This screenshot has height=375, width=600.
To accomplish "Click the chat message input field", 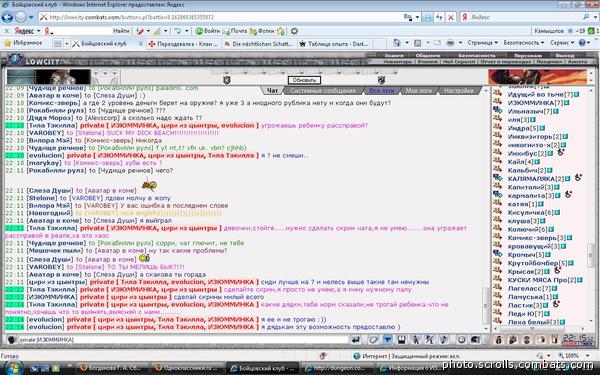I will click(x=183, y=339).
